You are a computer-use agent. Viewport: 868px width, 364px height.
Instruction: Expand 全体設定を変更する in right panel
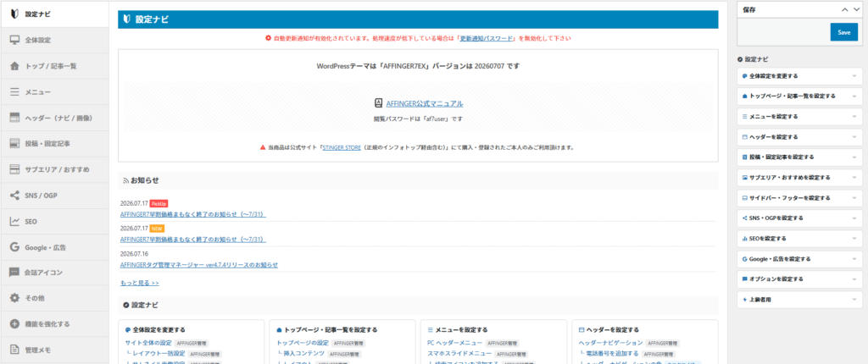(x=799, y=76)
